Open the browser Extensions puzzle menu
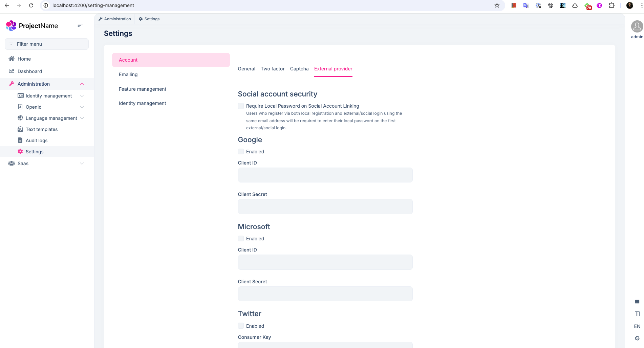The height and width of the screenshot is (348, 644). click(611, 5)
